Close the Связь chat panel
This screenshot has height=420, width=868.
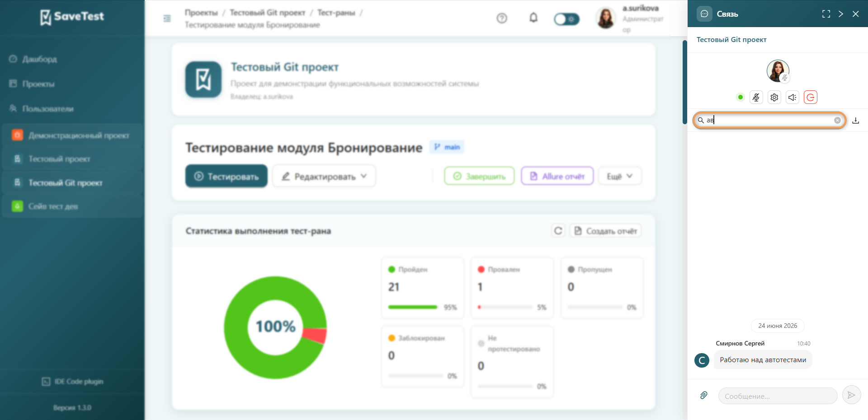(x=856, y=14)
